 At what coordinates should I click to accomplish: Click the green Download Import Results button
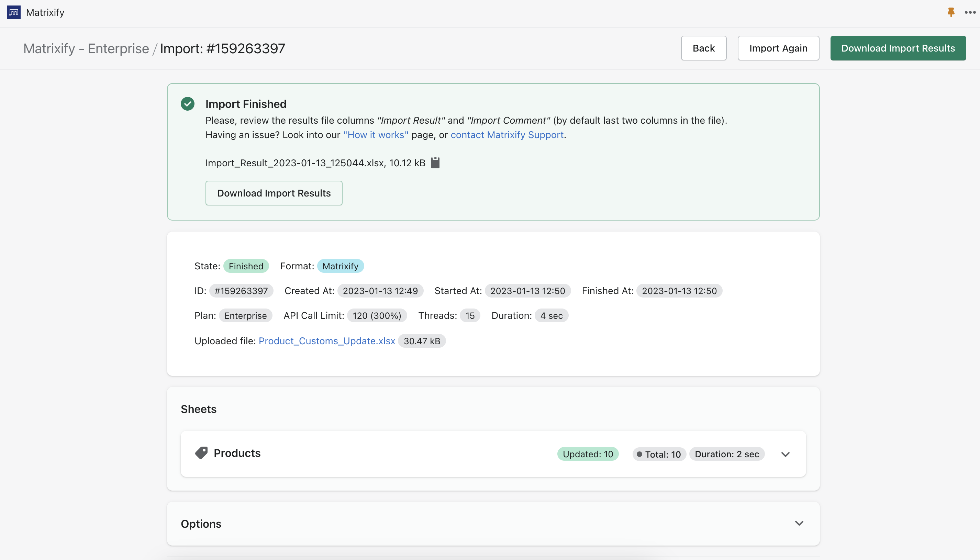pos(898,48)
